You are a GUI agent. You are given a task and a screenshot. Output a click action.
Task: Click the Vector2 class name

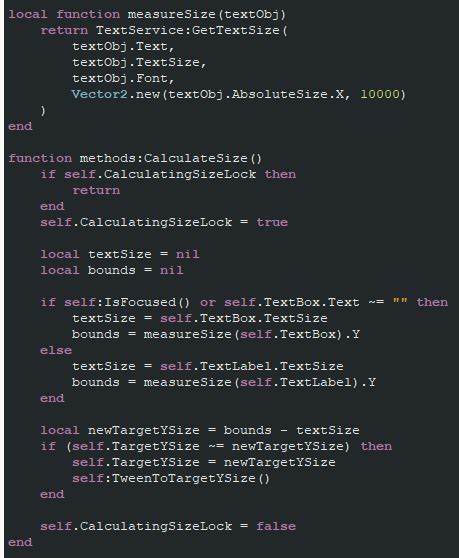99,94
